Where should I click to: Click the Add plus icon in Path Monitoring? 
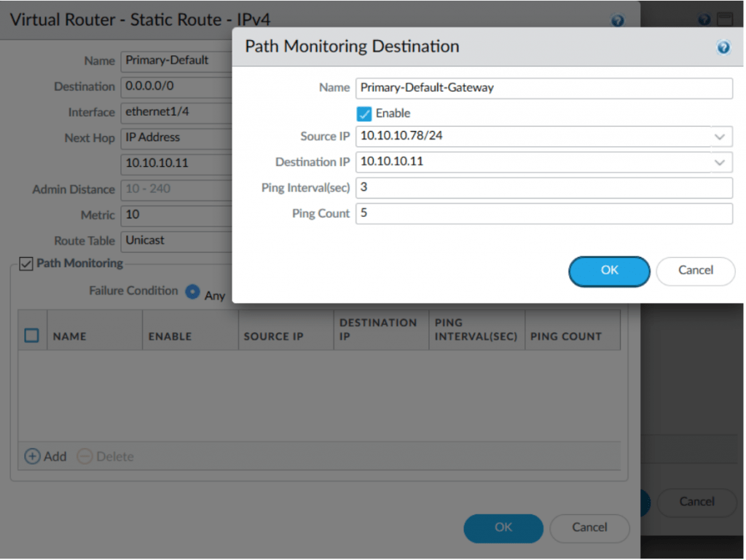(32, 457)
